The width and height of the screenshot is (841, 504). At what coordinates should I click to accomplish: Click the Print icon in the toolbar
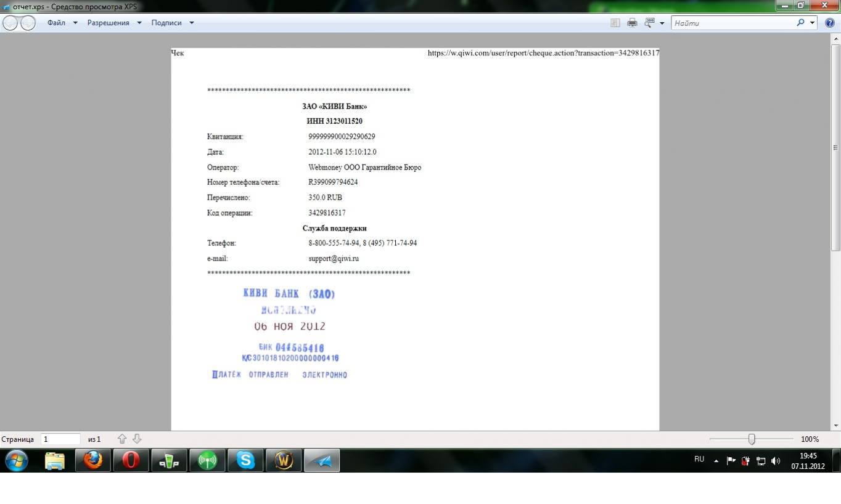(x=632, y=23)
